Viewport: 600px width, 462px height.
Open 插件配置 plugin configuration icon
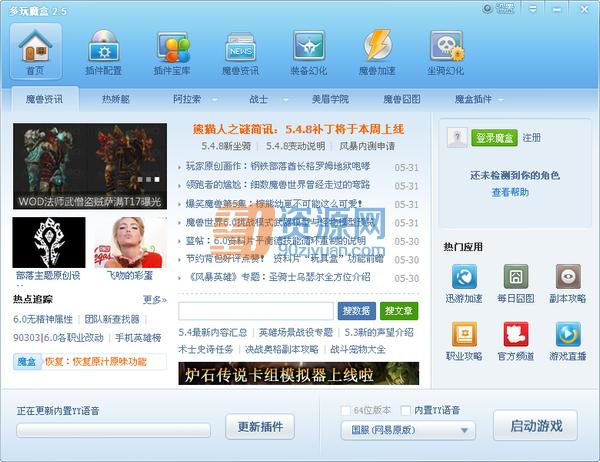point(104,51)
